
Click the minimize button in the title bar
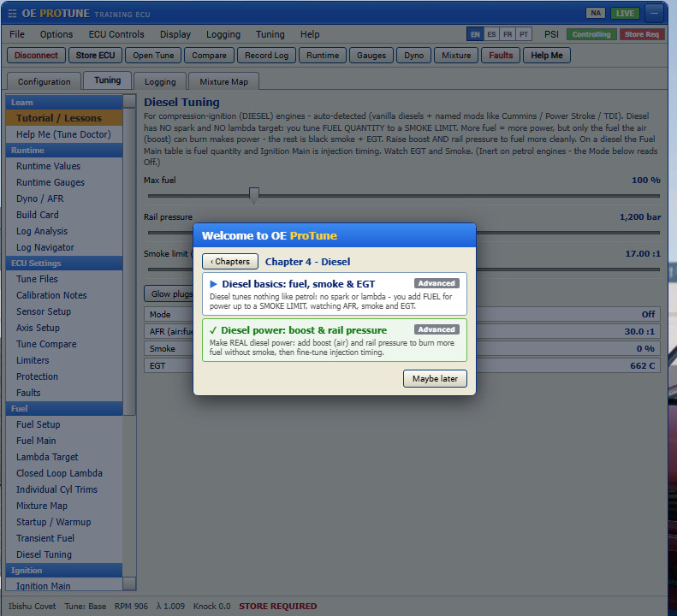655,14
